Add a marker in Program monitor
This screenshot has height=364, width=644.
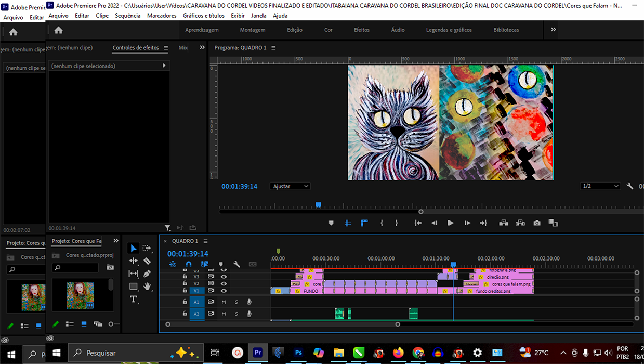[x=331, y=223]
